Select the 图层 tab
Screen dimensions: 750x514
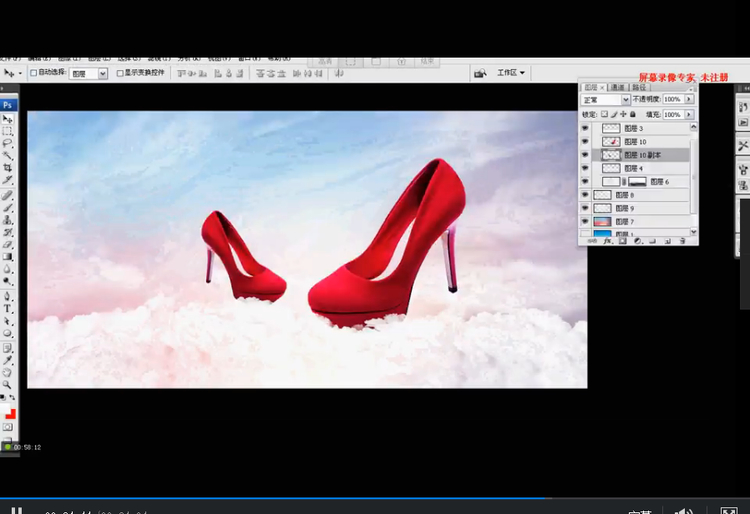(594, 87)
